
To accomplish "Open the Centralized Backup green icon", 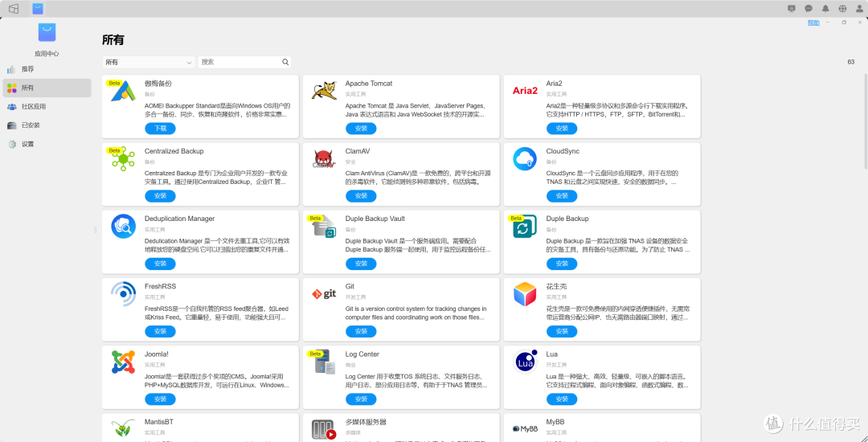I will click(124, 159).
